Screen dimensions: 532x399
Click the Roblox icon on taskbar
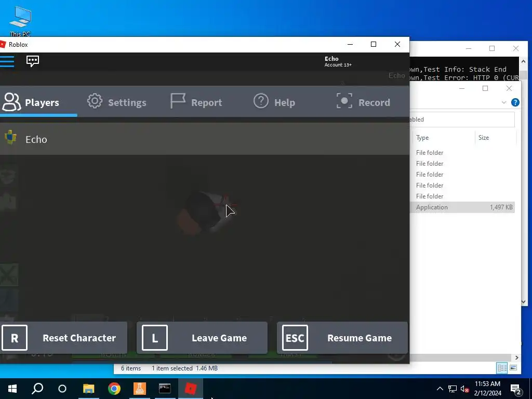190,389
